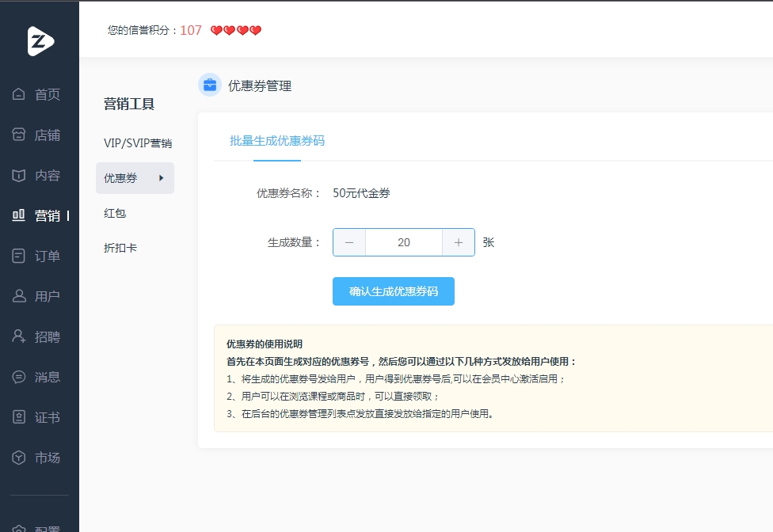
Task: Click the 确认生成优惠券码 button
Action: coord(394,291)
